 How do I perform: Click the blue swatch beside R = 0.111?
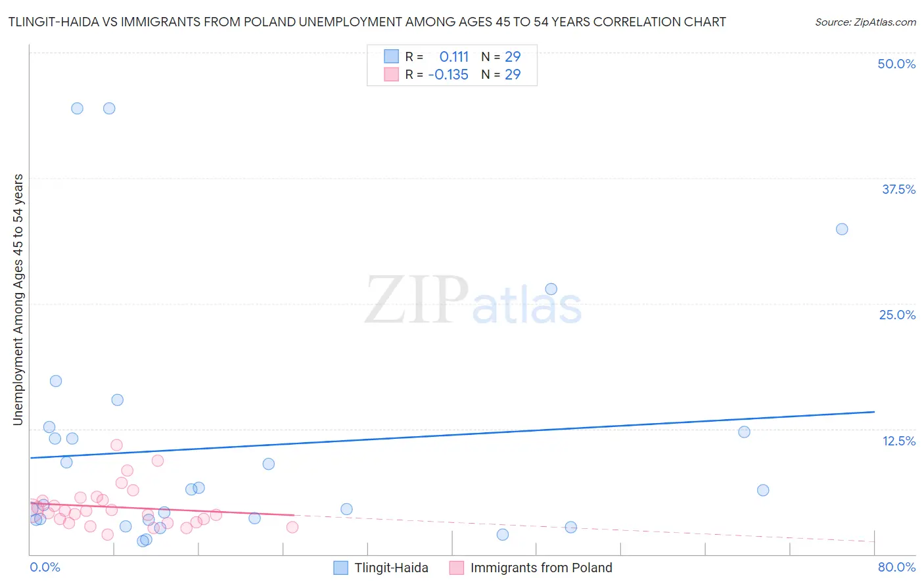[392, 56]
